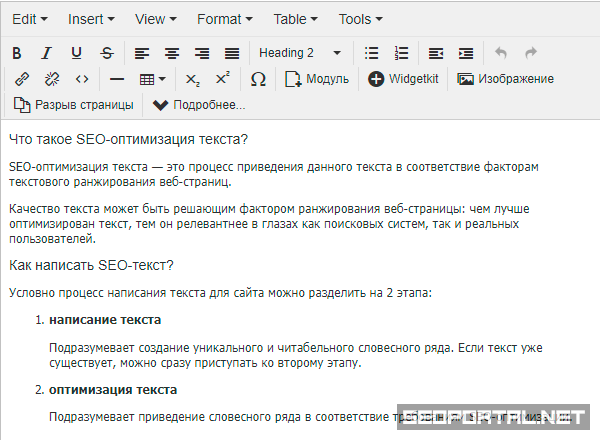The width and height of the screenshot is (600, 440).
Task: Justify the text alignment
Action: (x=232, y=53)
